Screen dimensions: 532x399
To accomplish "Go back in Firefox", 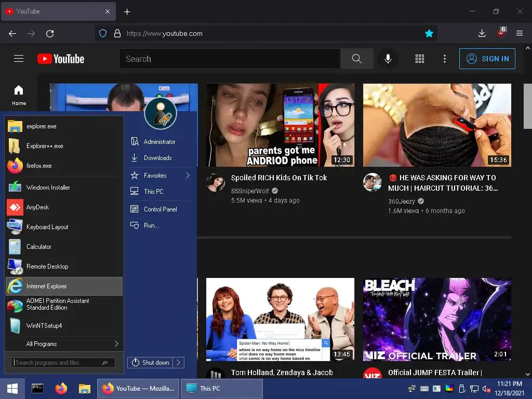I will 12,33.
